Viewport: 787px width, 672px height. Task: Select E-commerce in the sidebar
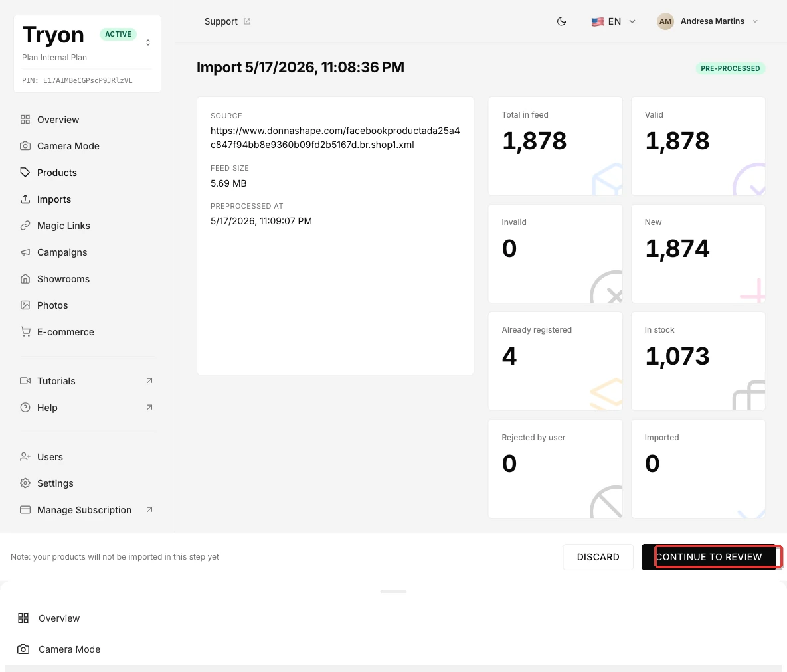click(x=65, y=332)
